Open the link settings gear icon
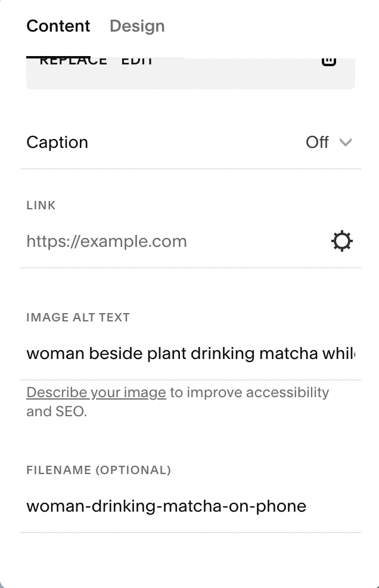 coord(342,241)
